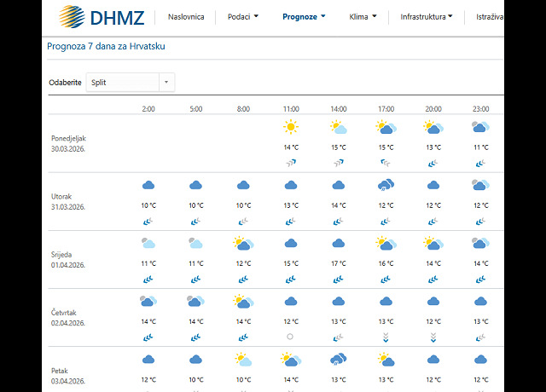This screenshot has width=546, height=392.
Task: Click Wednesday 8:00 partly sunny icon
Action: (243, 244)
